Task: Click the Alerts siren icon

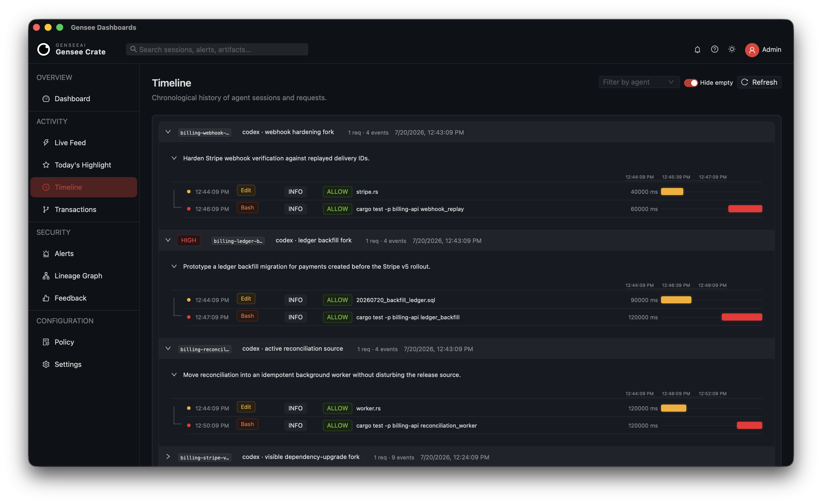Action: (x=46, y=254)
